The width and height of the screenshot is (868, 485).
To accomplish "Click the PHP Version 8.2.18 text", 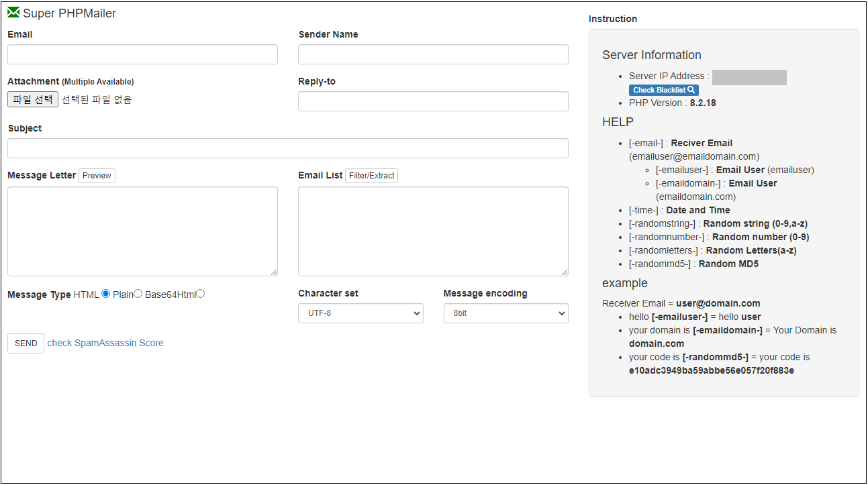I will [673, 103].
